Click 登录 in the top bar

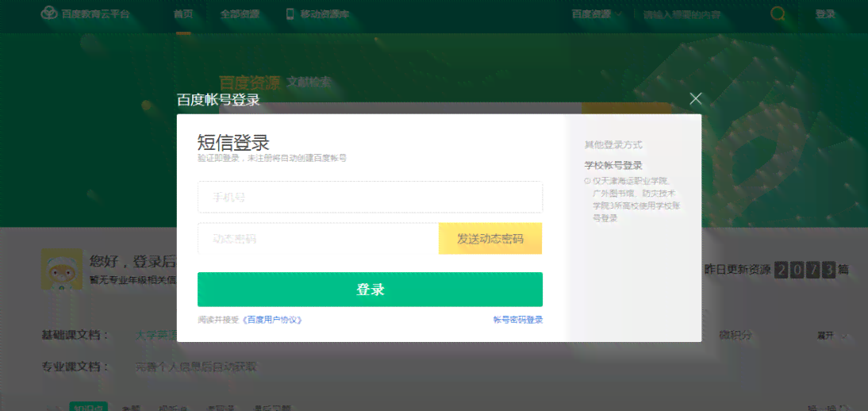[825, 14]
